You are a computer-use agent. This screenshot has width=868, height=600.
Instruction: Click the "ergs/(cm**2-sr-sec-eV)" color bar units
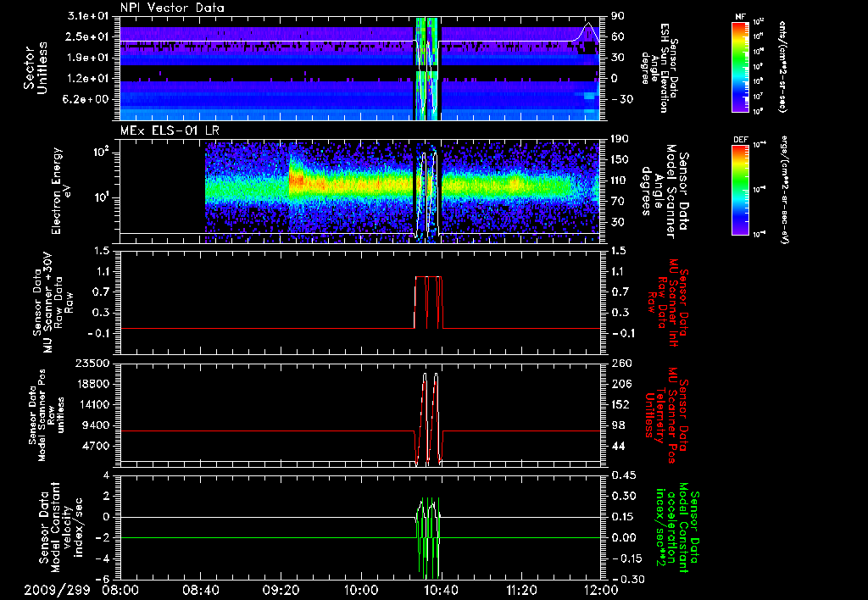(784, 189)
